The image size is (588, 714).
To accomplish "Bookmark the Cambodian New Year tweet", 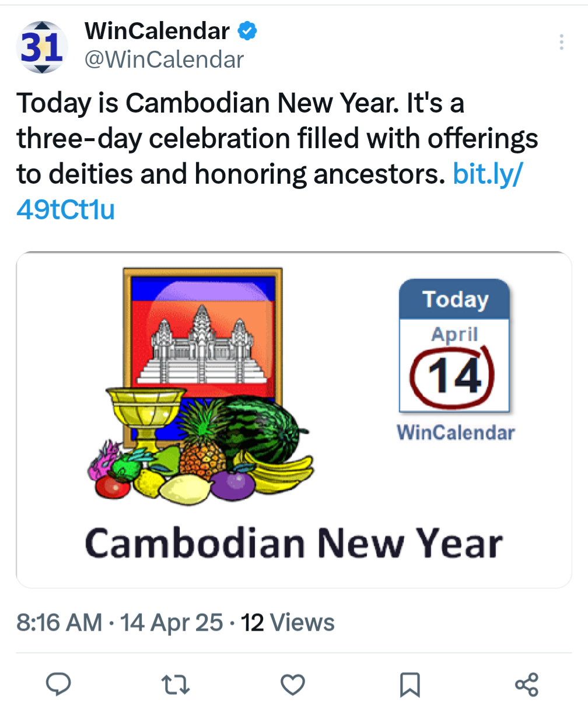I will pos(410,685).
